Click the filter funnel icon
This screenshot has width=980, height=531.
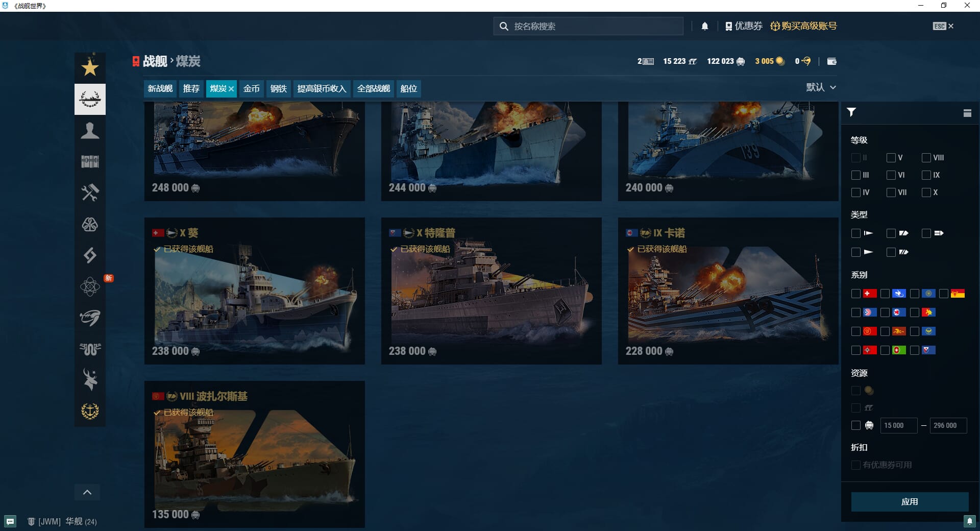(x=851, y=112)
